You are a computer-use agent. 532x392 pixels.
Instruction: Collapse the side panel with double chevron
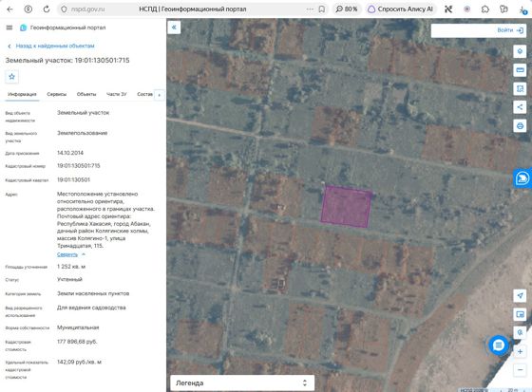pos(174,28)
